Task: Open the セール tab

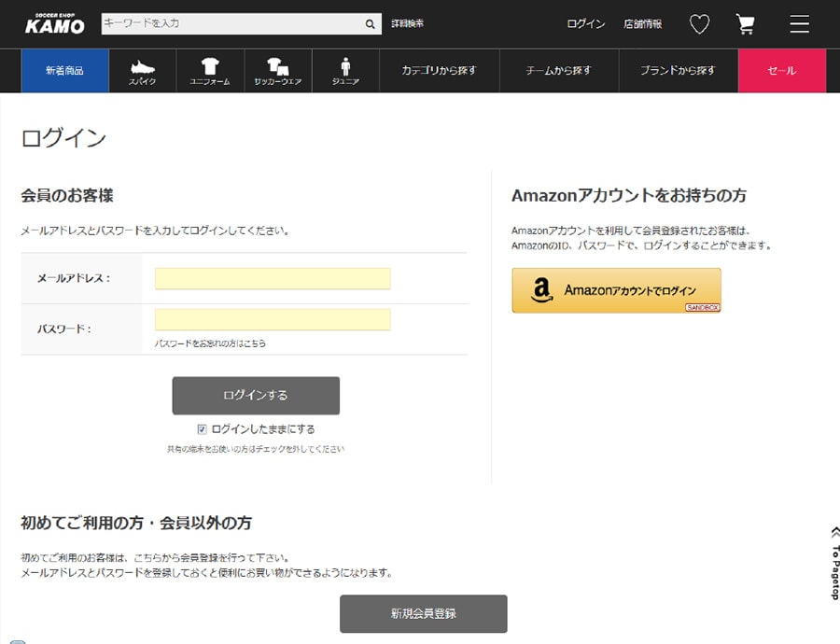Action: click(x=781, y=71)
